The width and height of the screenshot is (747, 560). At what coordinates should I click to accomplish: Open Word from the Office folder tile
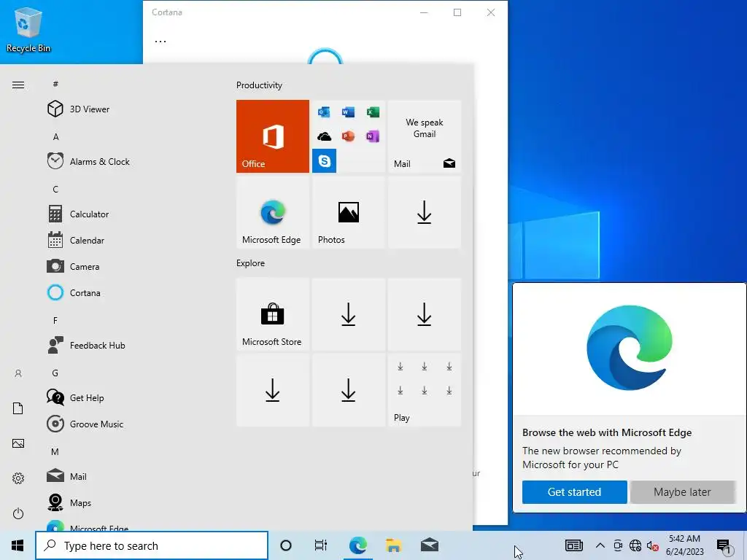[x=348, y=112]
